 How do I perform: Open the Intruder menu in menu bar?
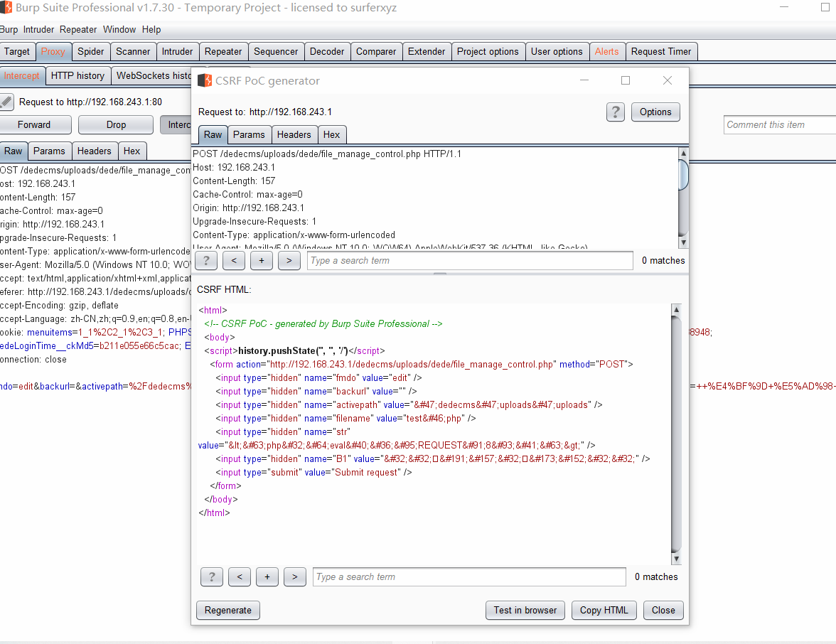pyautogui.click(x=38, y=29)
